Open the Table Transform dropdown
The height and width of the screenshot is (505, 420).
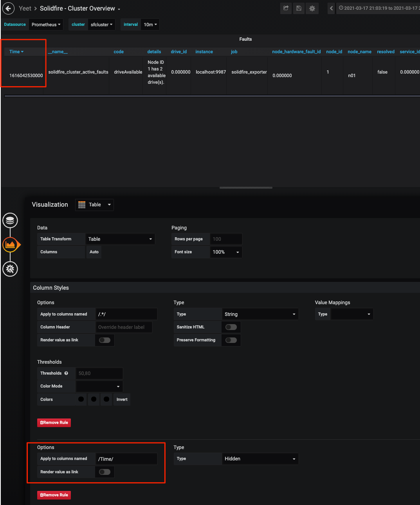(120, 239)
